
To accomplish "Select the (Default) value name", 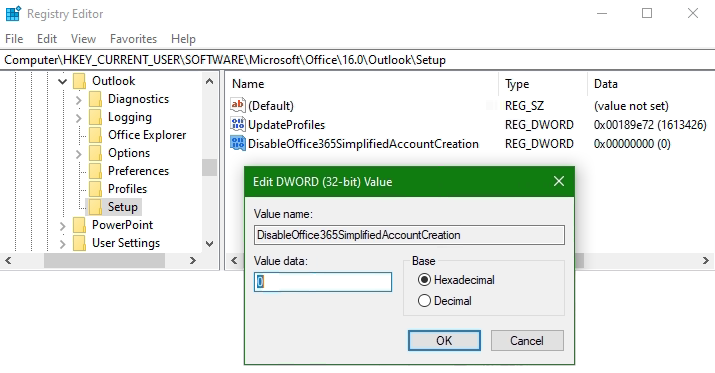I will pos(271,106).
